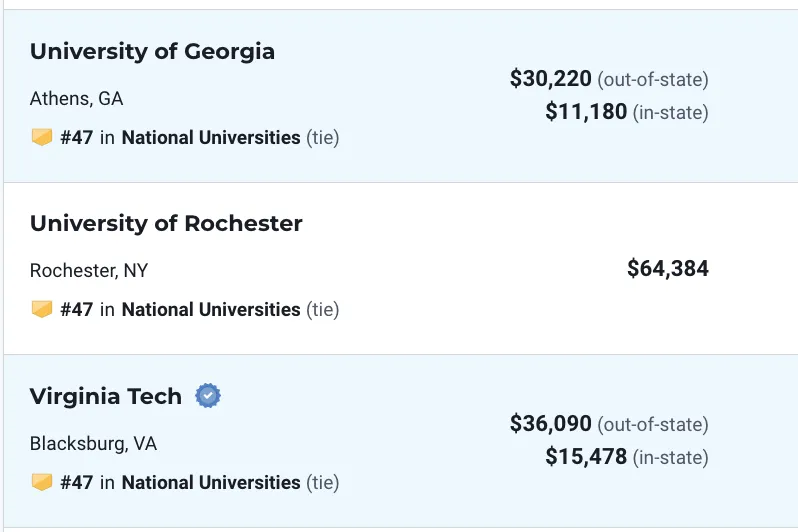Click #47 rank number for University of Georgia

(x=76, y=137)
